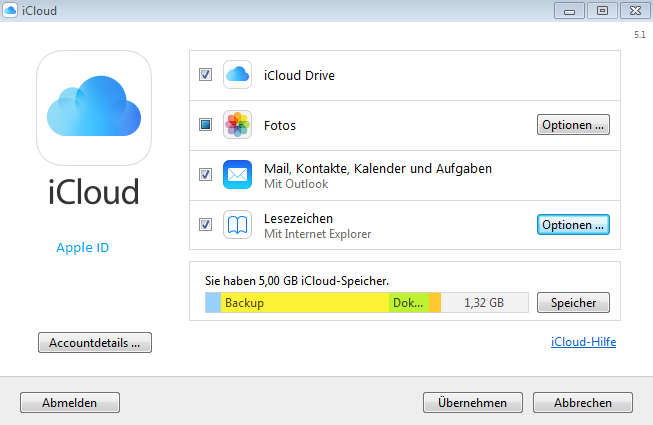Click the Mail, Kontakte, Kalender und Aufgaben label
The height and width of the screenshot is (425, 653).
click(378, 169)
